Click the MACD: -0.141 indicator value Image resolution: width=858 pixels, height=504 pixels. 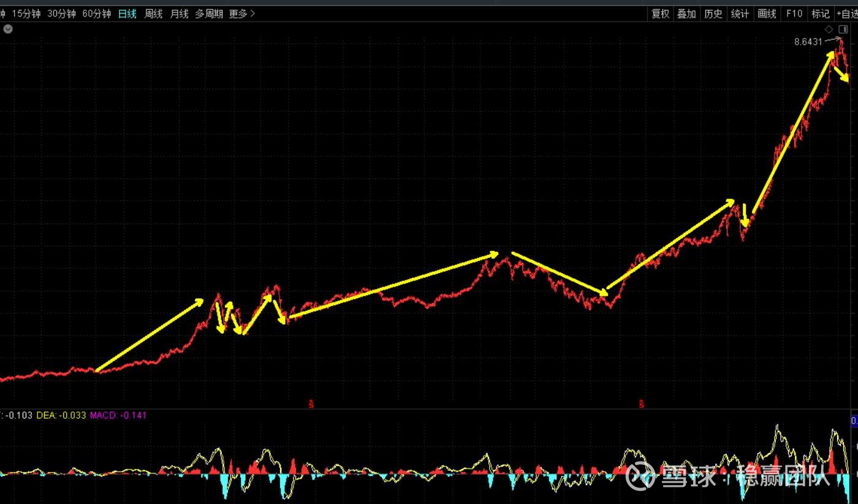point(118,415)
